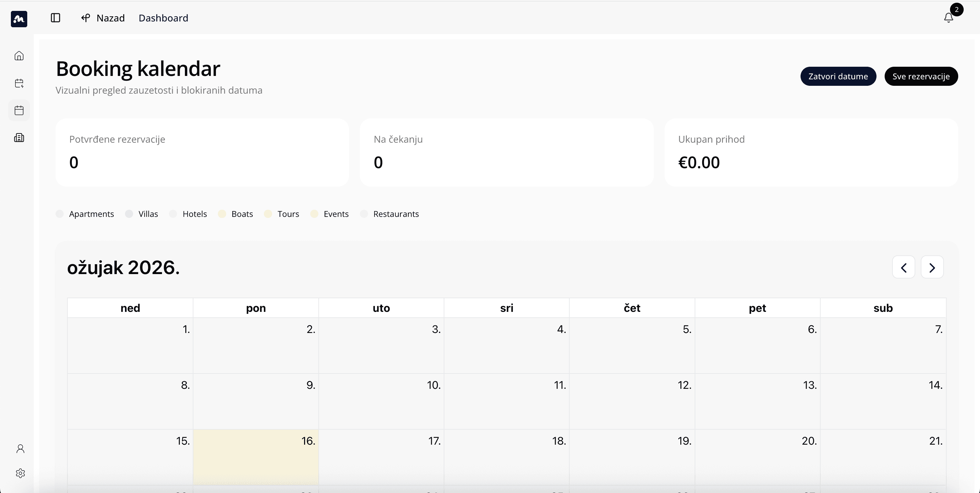Open the settings gear in the sidebar
The image size is (980, 493).
tap(20, 473)
